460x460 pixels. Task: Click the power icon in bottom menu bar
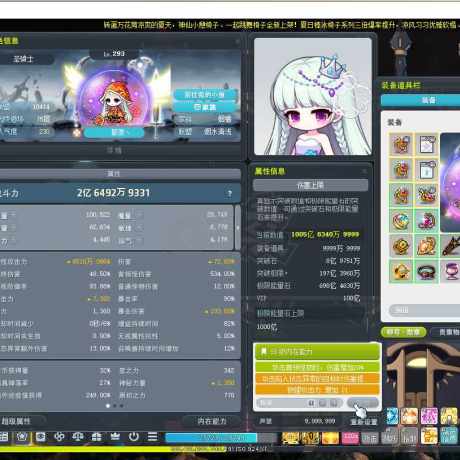click(134, 436)
